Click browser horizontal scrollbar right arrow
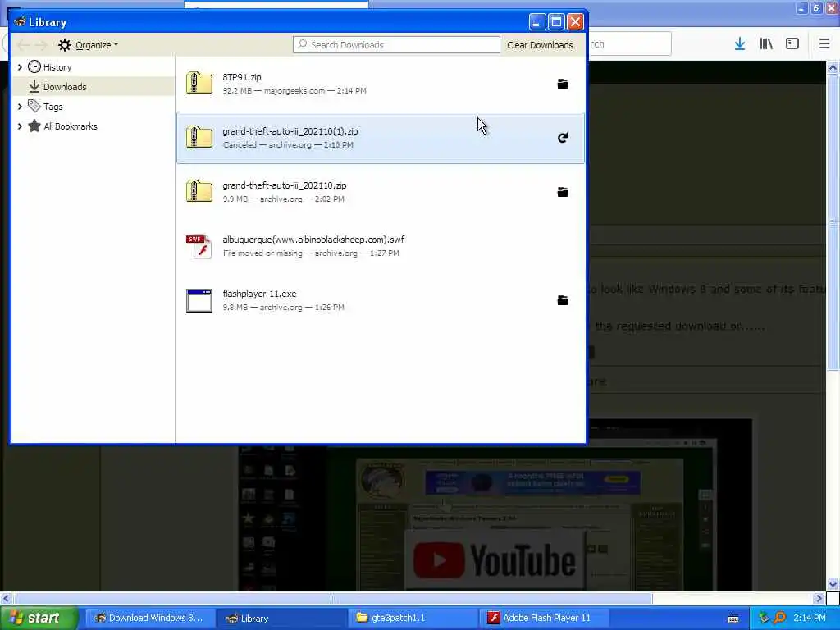The image size is (840, 630). click(x=819, y=598)
